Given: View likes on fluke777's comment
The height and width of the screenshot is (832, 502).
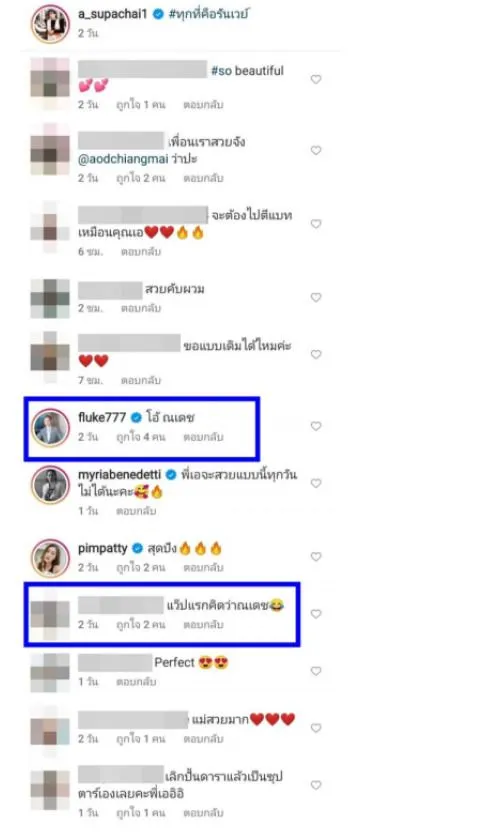Looking at the screenshot, I should 141,437.
